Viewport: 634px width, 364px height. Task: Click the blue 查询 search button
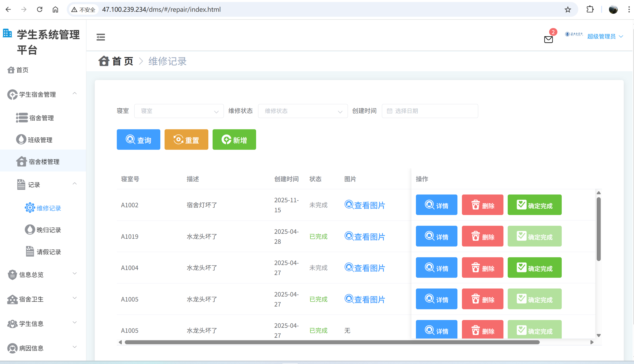click(x=138, y=139)
